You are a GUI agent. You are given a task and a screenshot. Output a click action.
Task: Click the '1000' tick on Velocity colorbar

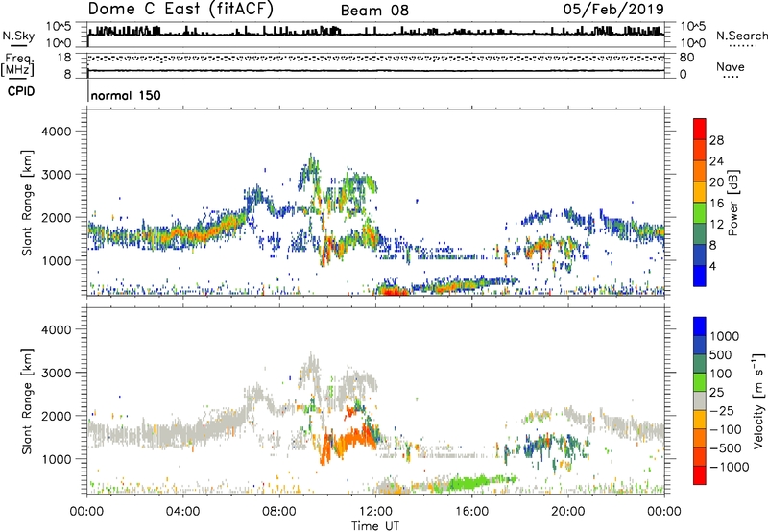724,336
